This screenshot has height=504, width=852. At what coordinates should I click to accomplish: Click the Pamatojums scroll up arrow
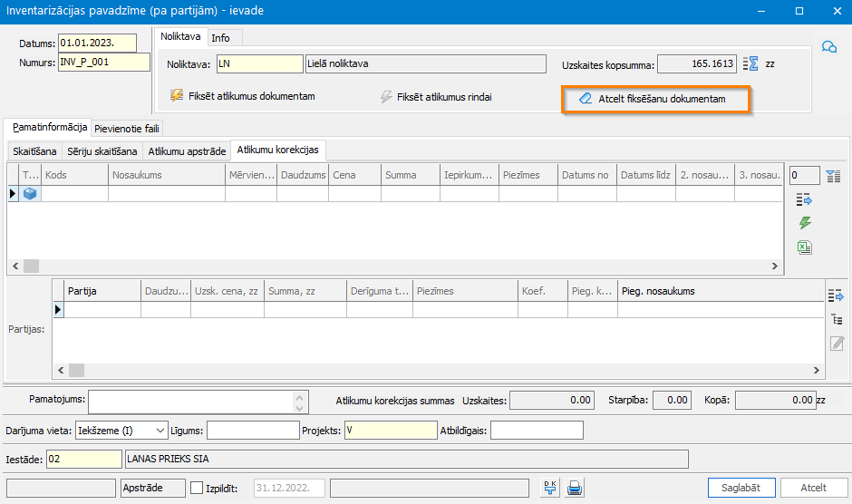point(299,397)
